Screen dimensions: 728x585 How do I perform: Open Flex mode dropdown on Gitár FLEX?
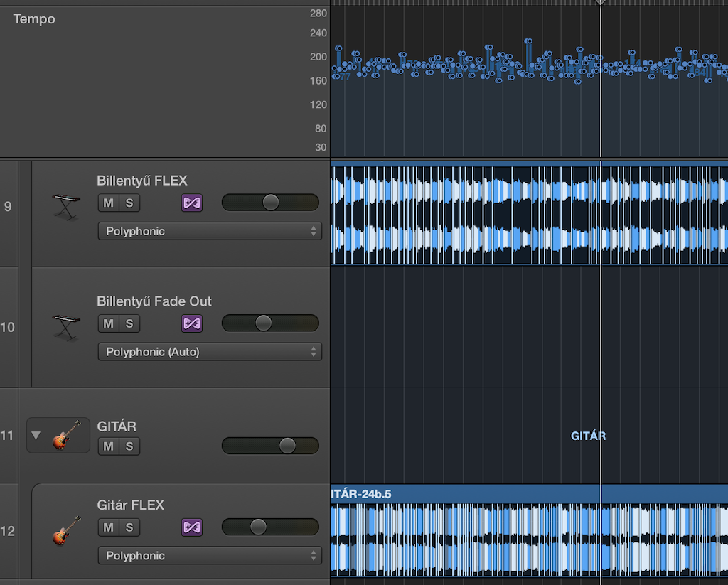pos(210,556)
